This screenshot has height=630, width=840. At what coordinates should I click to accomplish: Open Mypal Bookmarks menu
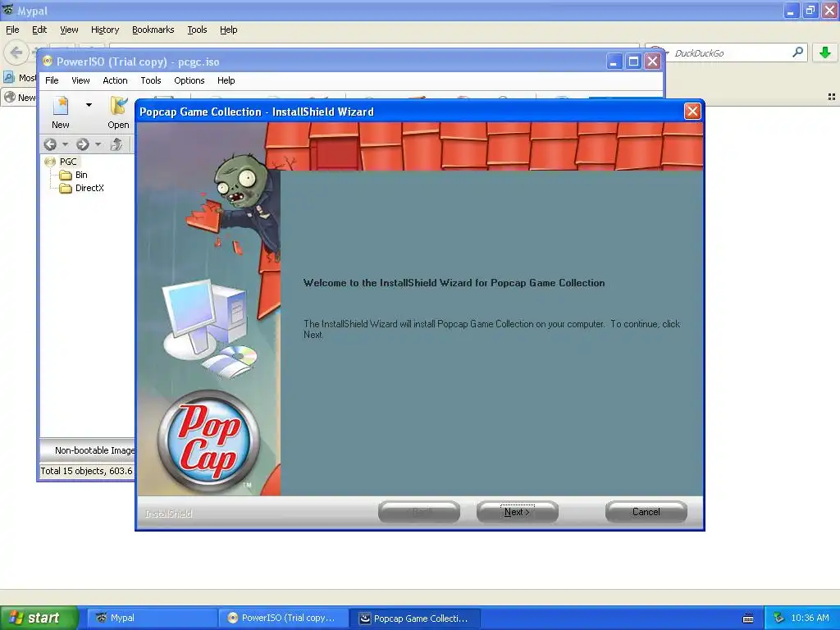tap(153, 30)
